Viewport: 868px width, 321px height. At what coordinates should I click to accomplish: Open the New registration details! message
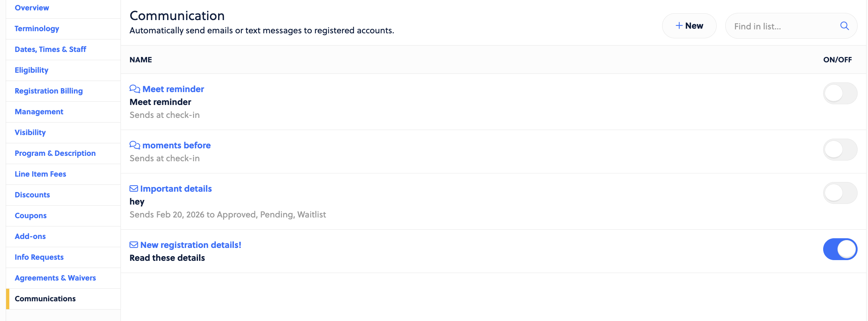pos(191,245)
